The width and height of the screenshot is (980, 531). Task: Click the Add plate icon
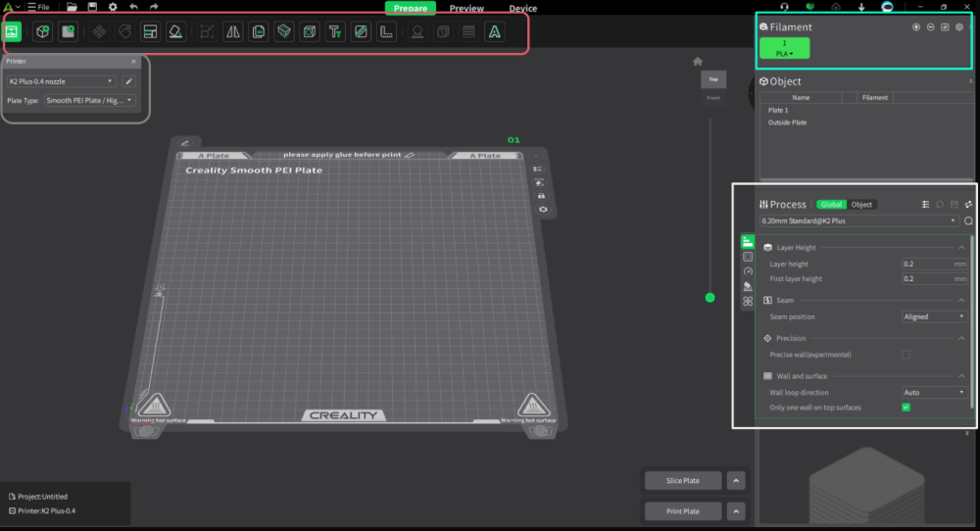pyautogui.click(x=68, y=32)
